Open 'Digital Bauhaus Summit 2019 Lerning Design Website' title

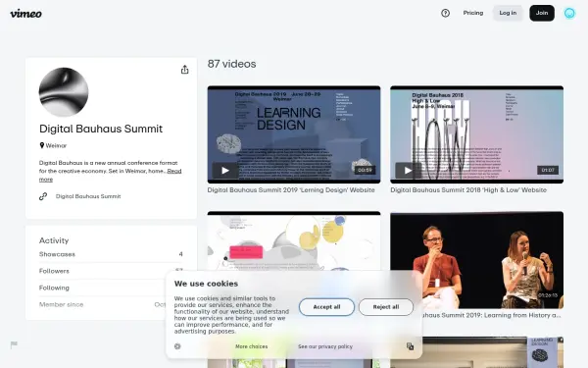[x=291, y=190]
